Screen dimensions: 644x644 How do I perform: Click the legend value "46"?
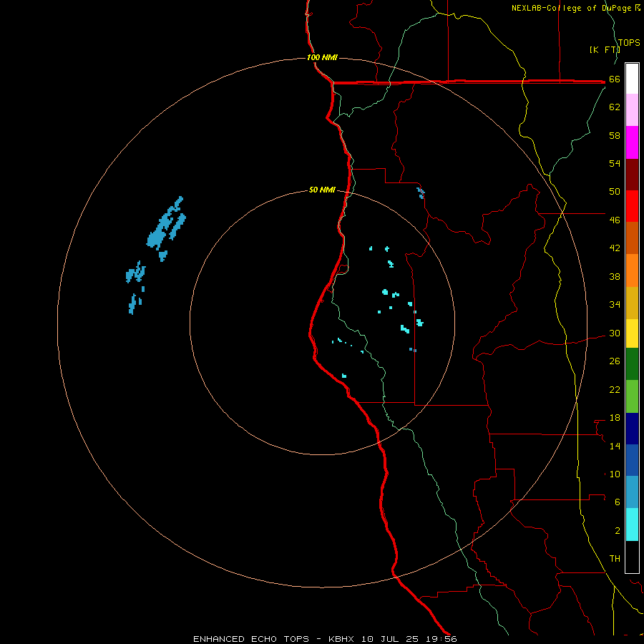[x=615, y=220]
